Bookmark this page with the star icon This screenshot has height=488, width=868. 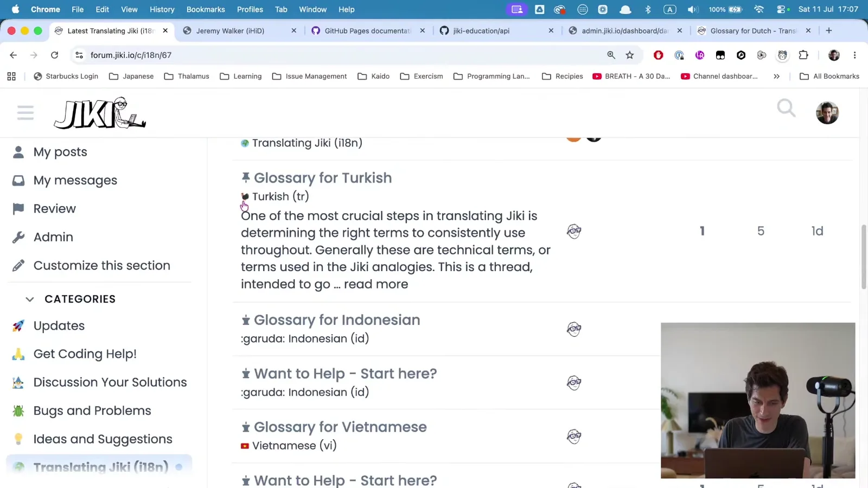point(630,55)
